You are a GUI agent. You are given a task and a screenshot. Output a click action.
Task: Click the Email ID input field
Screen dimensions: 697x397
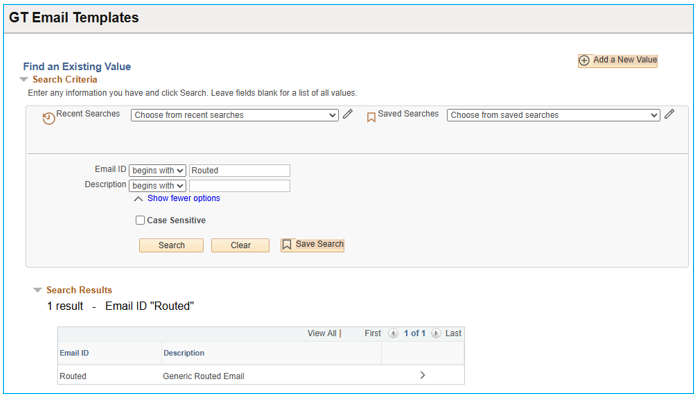[240, 170]
